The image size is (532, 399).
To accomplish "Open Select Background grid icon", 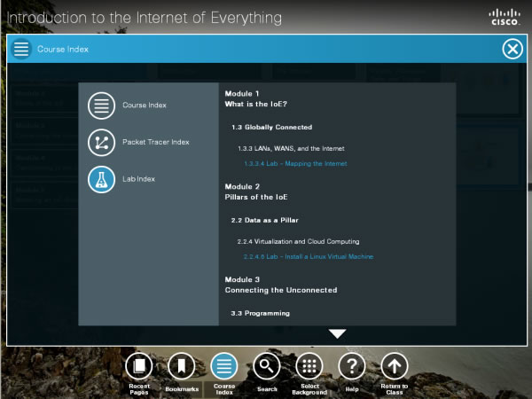I will click(309, 365).
